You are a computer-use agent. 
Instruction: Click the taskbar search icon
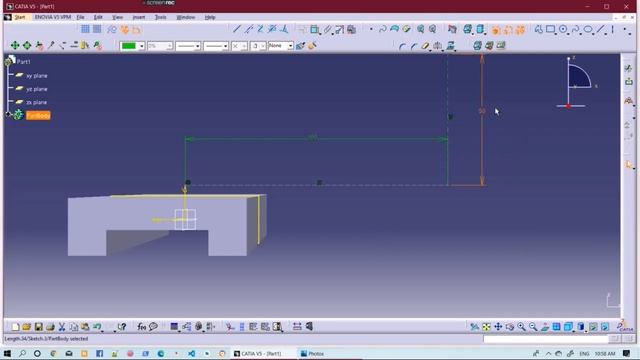tap(22, 353)
